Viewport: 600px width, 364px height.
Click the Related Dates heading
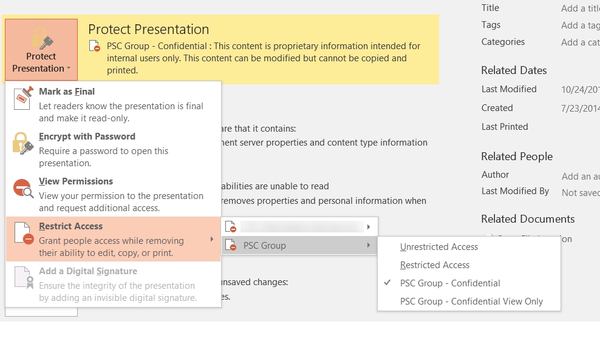[x=514, y=70]
